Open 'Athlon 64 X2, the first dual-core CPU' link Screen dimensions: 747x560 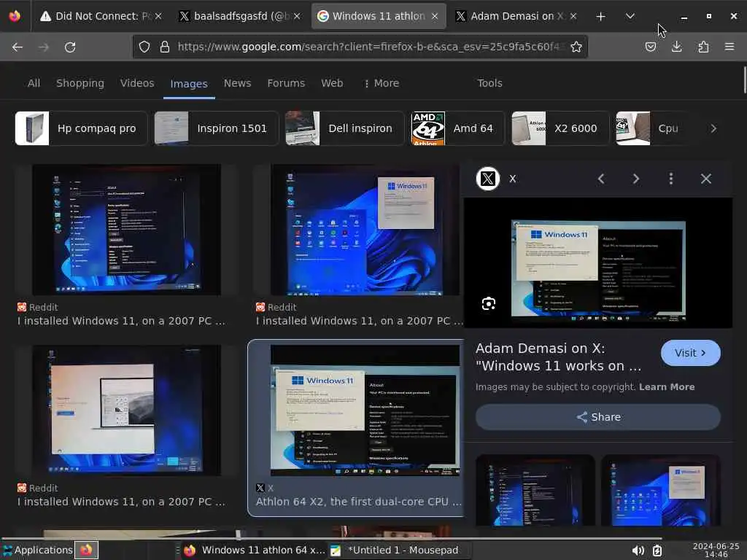click(359, 502)
